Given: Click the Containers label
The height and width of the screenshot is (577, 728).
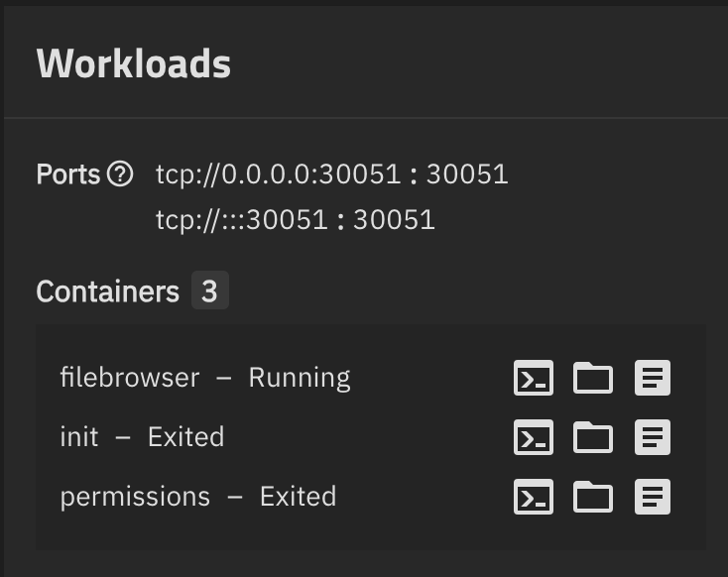Looking at the screenshot, I should tap(108, 291).
